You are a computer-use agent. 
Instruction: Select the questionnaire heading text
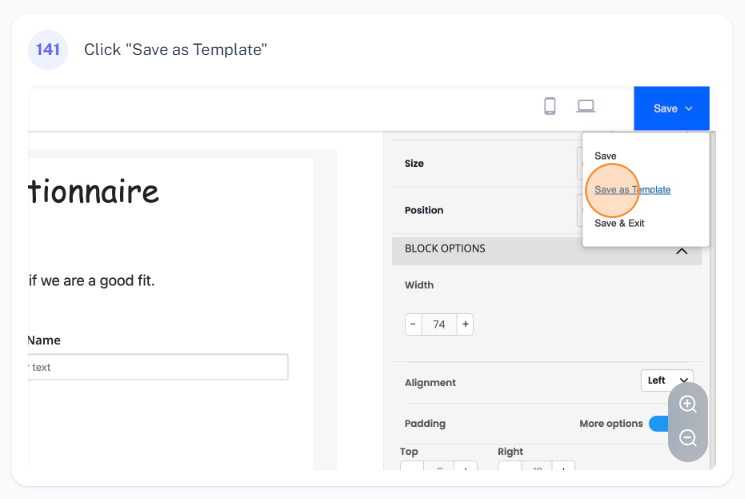coord(93,190)
